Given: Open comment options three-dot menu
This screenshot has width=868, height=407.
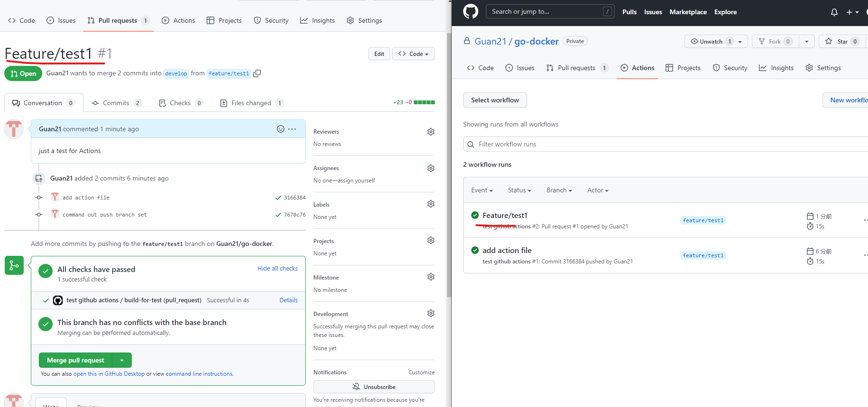Looking at the screenshot, I should click(x=292, y=129).
